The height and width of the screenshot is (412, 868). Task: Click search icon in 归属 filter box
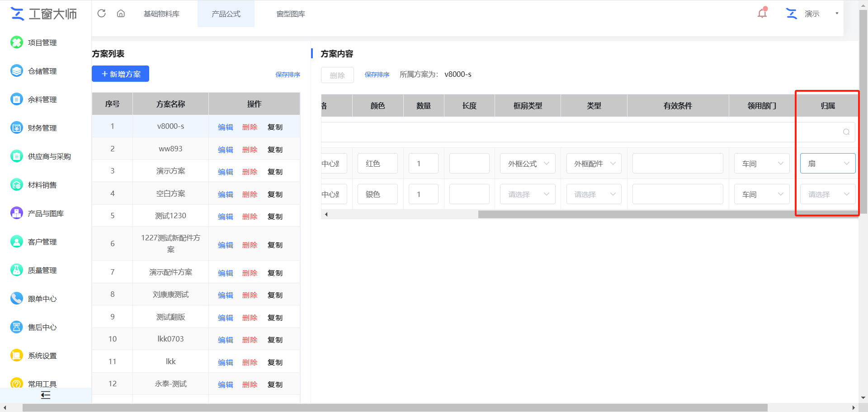(846, 132)
